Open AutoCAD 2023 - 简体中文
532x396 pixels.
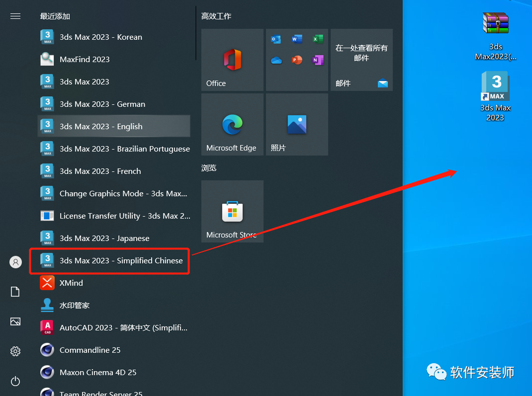point(114,328)
